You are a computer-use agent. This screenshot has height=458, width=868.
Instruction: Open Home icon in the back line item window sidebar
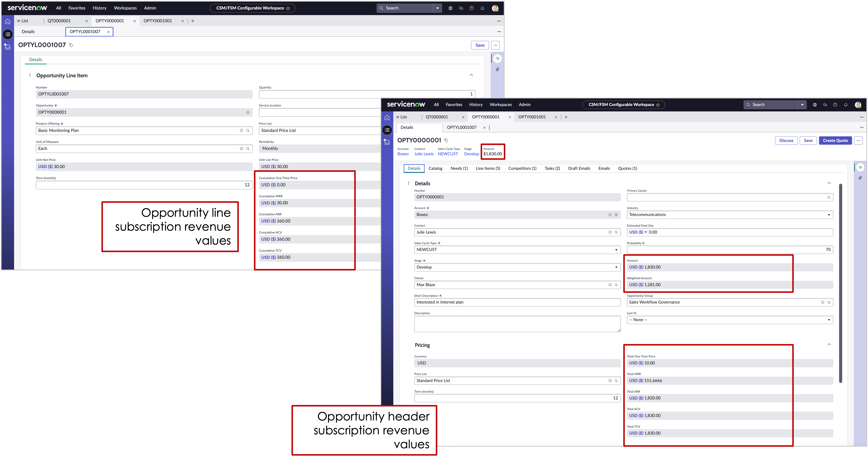(x=8, y=22)
